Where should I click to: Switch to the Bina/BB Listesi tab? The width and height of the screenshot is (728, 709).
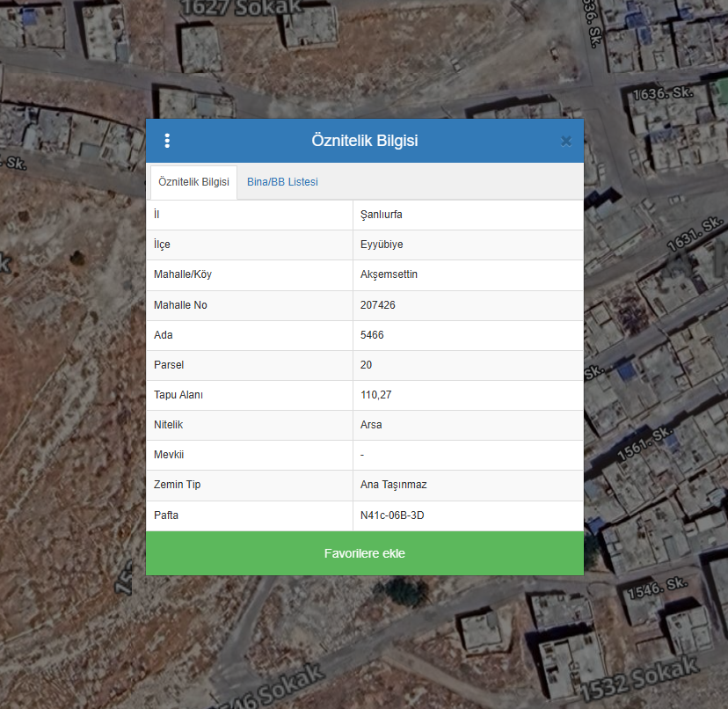[282, 182]
